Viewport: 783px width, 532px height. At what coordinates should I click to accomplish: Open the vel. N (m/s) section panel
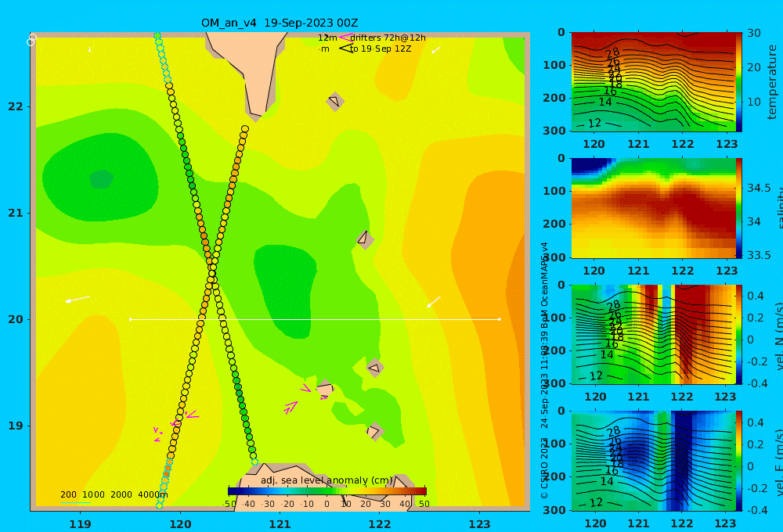coord(654,334)
